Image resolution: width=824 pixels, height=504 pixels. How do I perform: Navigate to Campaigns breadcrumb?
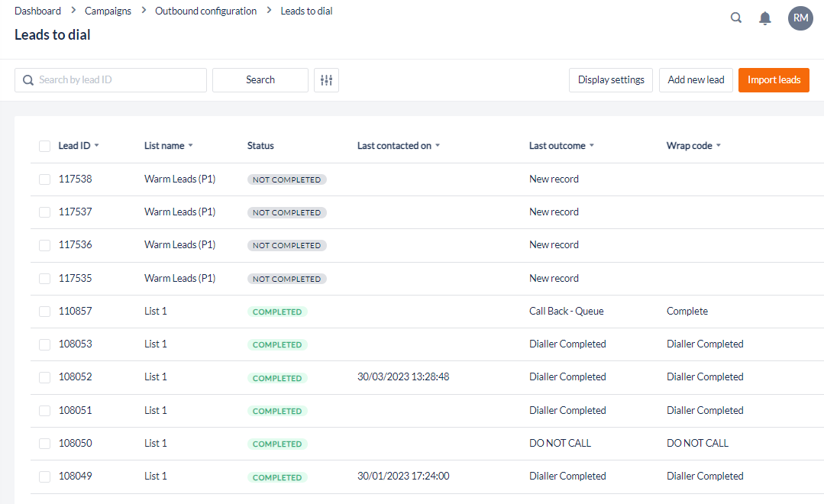[108, 11]
